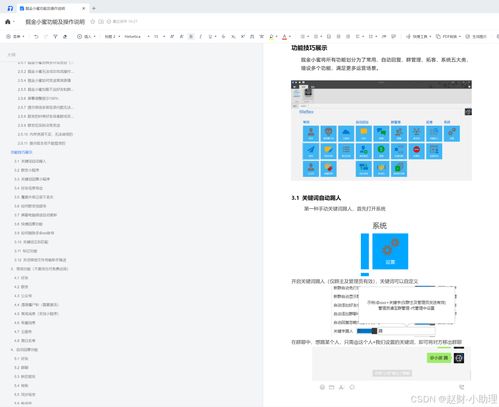Click the feature grid screenshot in the document

381,130
